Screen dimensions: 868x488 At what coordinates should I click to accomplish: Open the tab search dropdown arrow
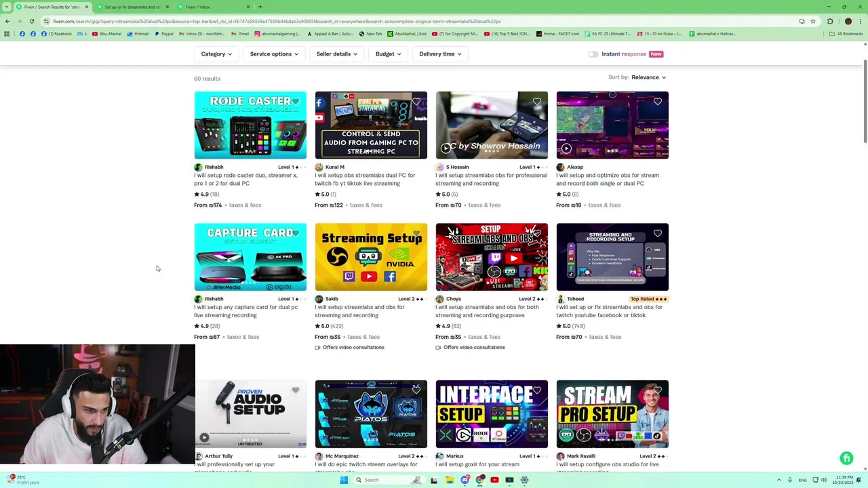point(7,7)
